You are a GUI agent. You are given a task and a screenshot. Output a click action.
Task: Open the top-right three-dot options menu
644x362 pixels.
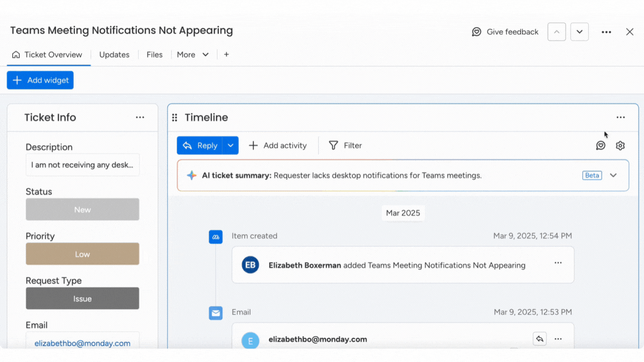click(606, 32)
